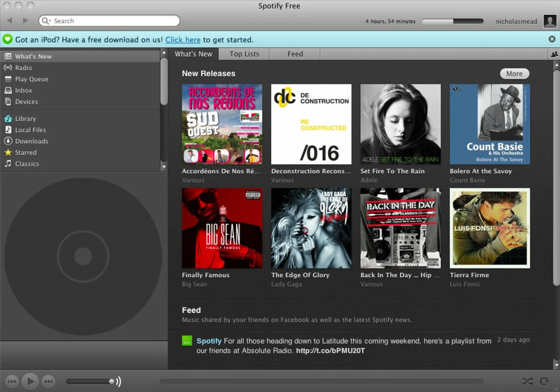Open Finally Famous album cover
Screen dimensions: 560x392
pos(222,228)
